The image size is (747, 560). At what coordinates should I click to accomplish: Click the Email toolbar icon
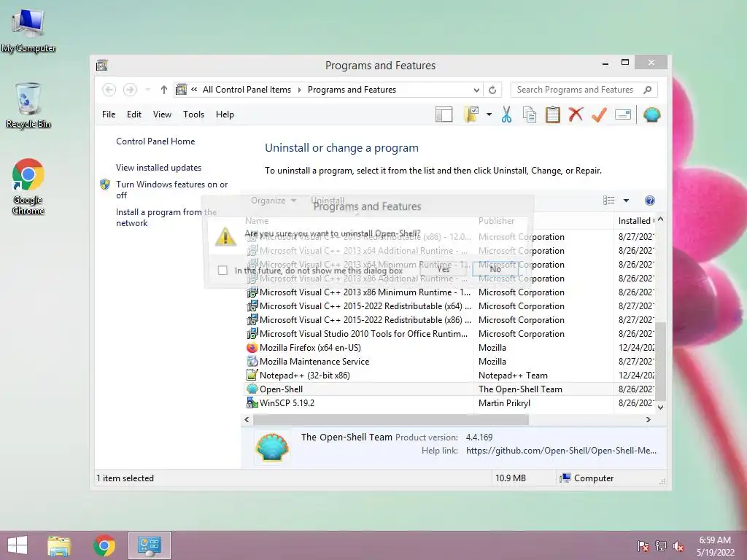623,114
